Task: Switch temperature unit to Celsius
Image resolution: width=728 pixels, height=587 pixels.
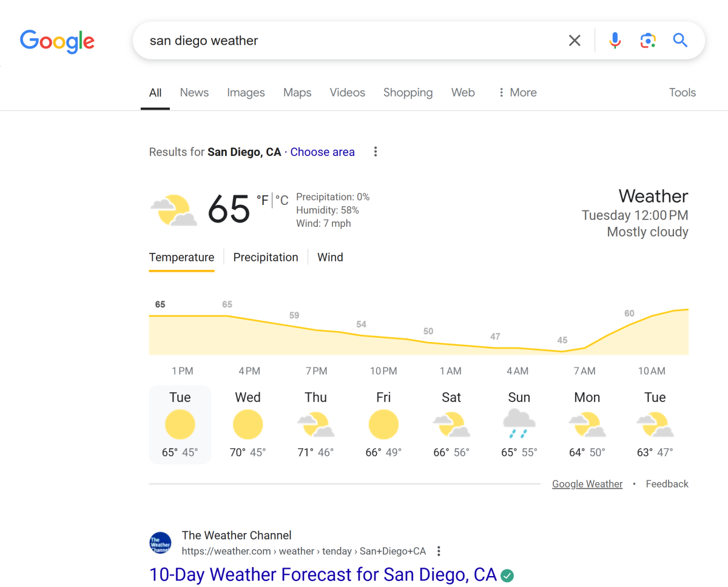Action: tap(282, 200)
